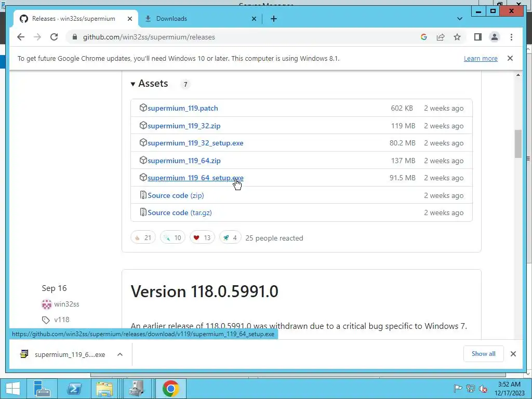Click the page vertical scrollbar thumb
532x399 pixels.
(x=518, y=143)
